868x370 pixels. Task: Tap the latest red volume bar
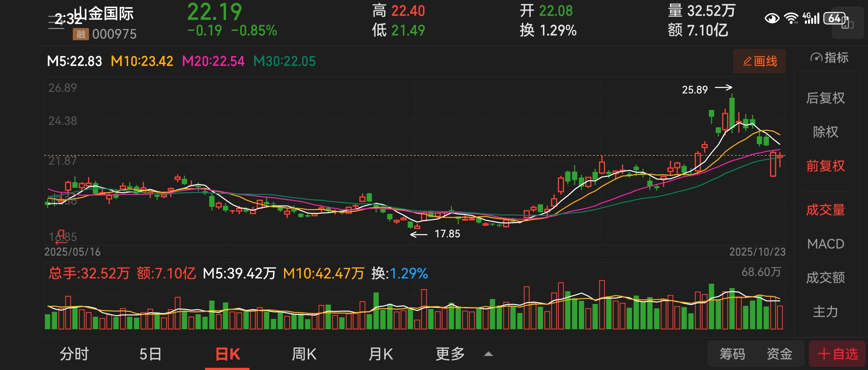click(779, 317)
